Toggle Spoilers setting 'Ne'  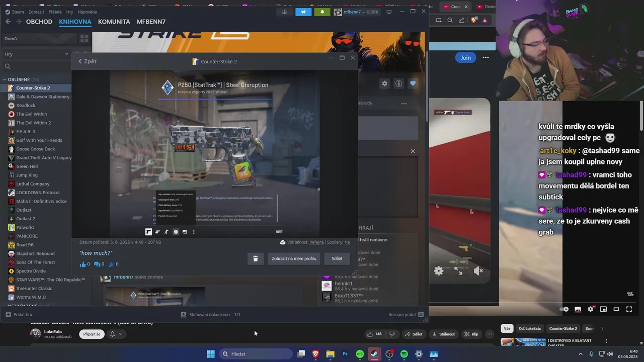(x=347, y=242)
